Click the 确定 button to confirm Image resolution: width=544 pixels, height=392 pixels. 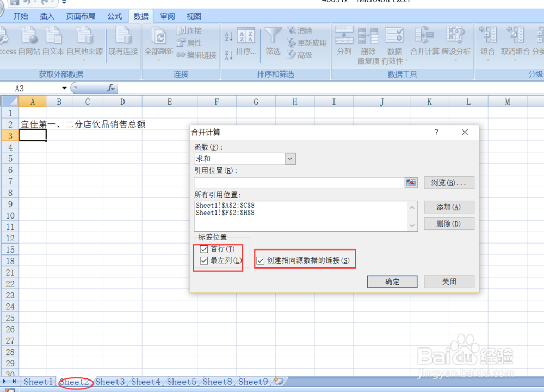[392, 282]
